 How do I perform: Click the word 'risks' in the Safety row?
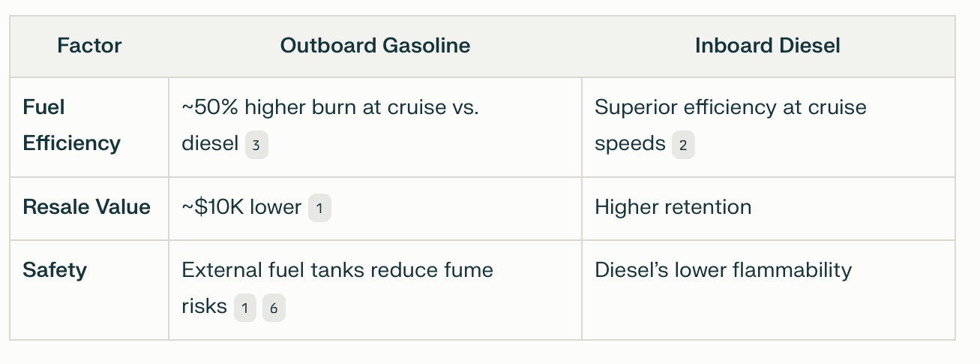(204, 306)
